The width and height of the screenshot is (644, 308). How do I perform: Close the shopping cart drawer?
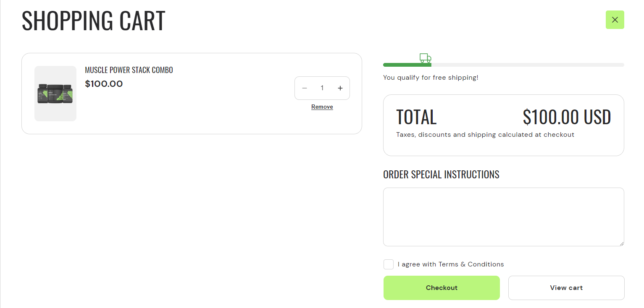tap(615, 20)
